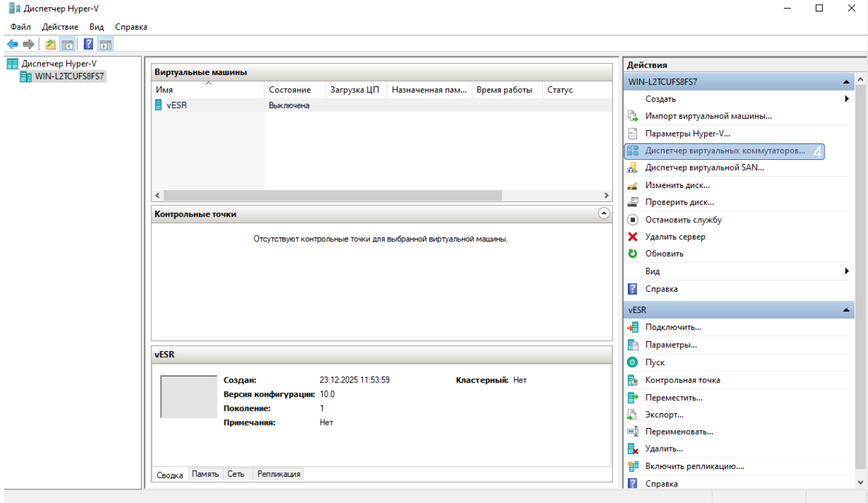Click the Справка icon under WIN-L2TCUFS8FS7 section
Screen dimensions: 868x503
[x=632, y=289]
